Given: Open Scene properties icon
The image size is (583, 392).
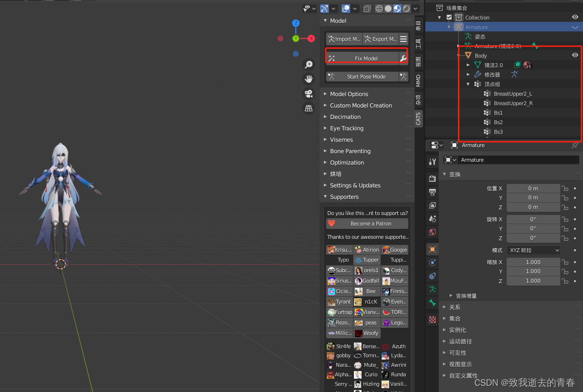Looking at the screenshot, I should [x=432, y=219].
